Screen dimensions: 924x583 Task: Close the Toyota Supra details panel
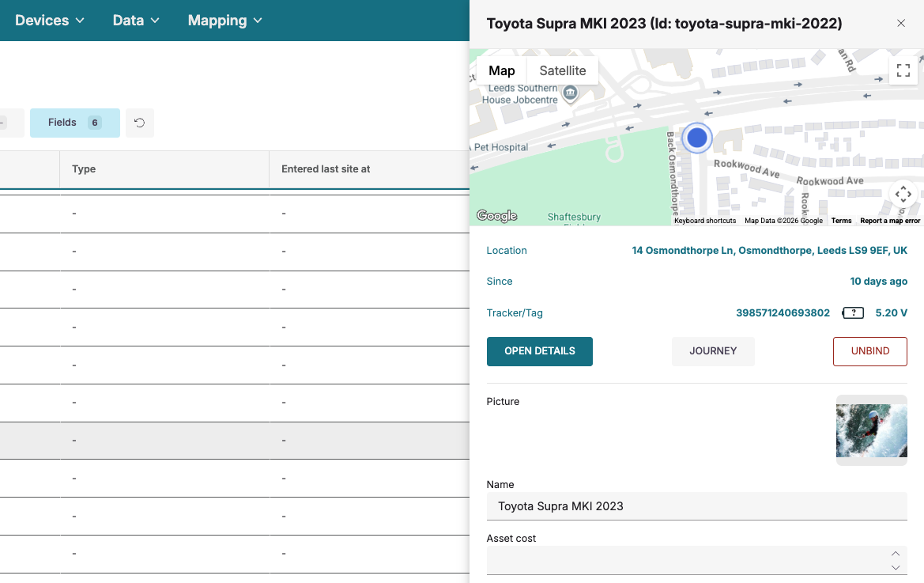(x=900, y=23)
